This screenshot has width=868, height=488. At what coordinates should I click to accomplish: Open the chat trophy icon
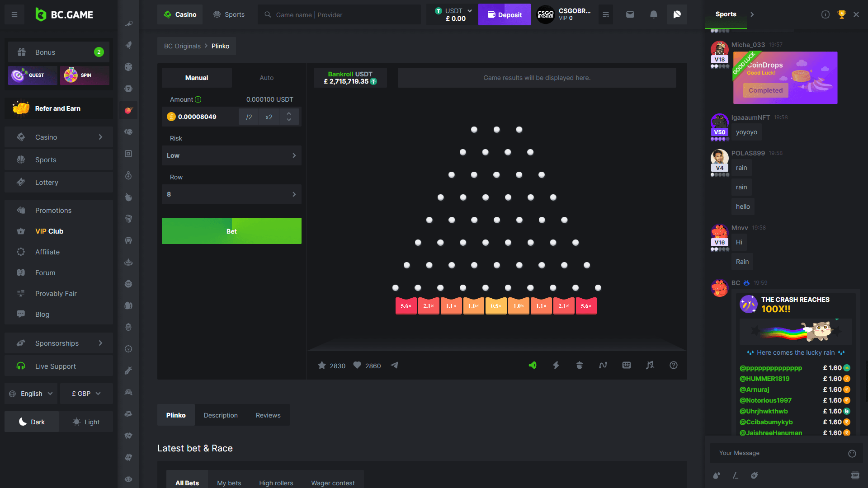[x=841, y=14]
